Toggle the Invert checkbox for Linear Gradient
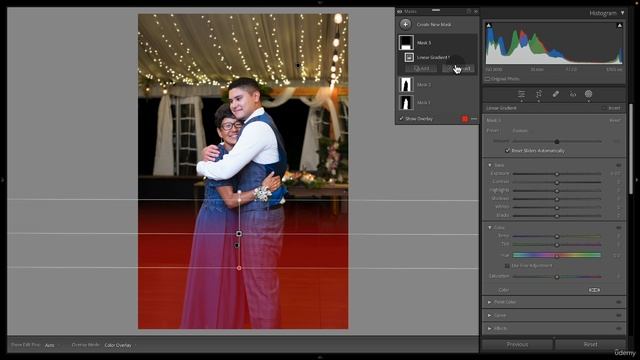This screenshot has height=360, width=640. click(x=604, y=108)
